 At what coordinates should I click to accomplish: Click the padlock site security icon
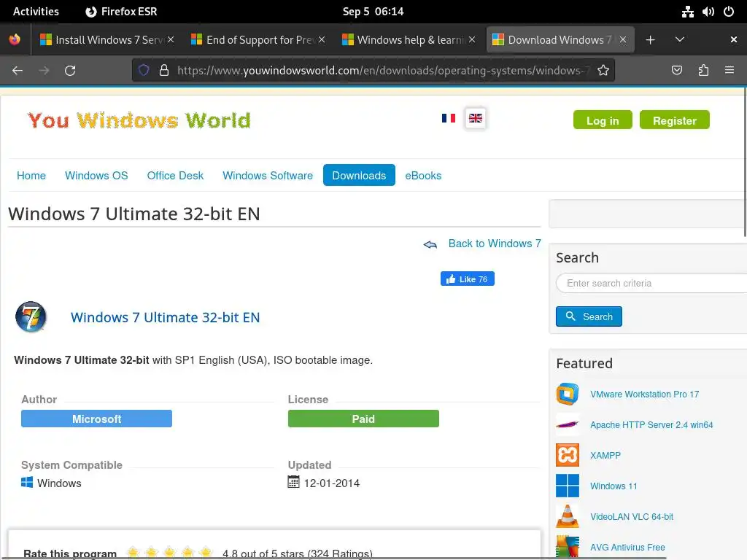point(164,71)
